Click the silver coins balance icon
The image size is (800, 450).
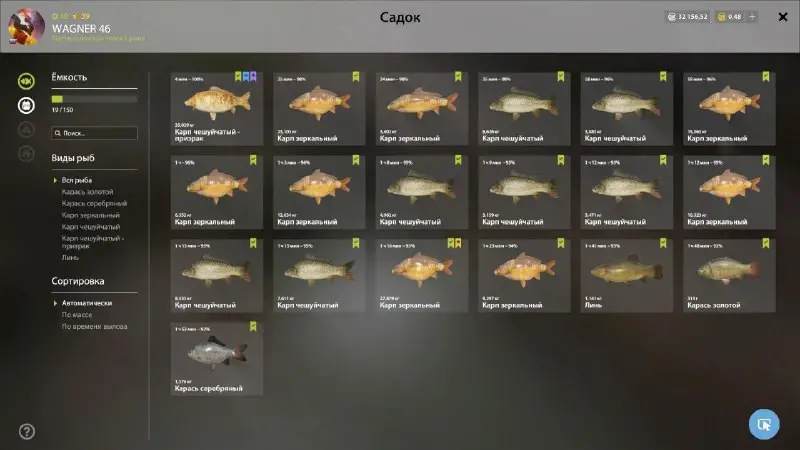click(671, 17)
